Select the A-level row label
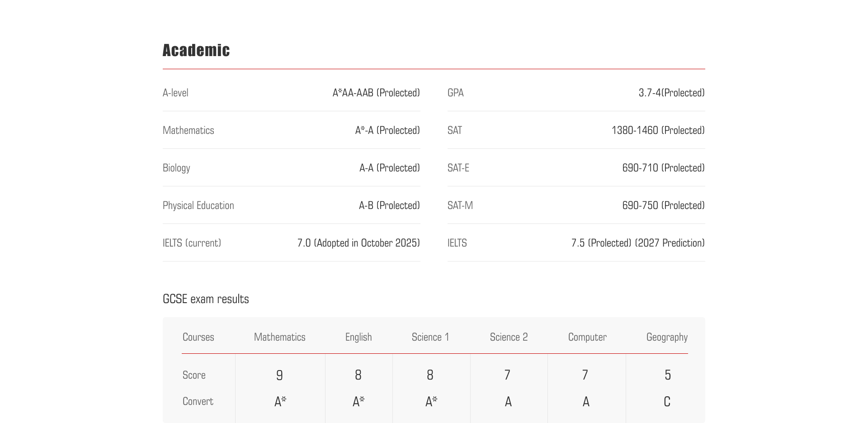 (x=175, y=93)
